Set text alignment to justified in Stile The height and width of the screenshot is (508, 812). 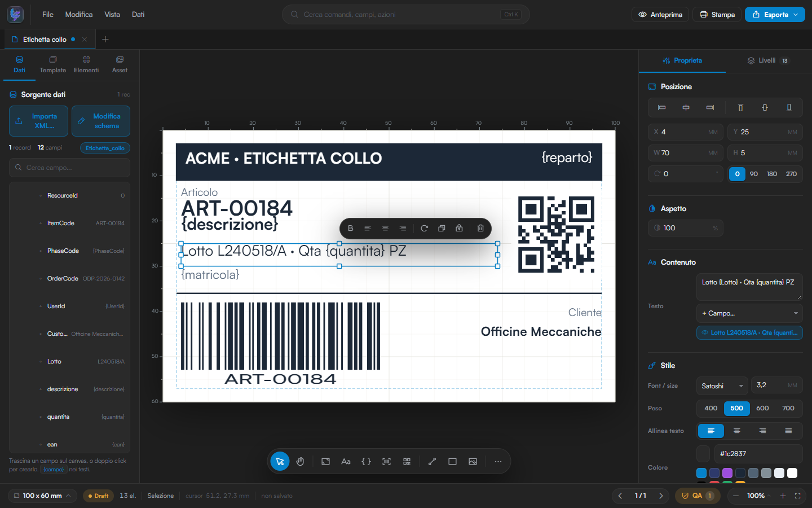pos(788,431)
